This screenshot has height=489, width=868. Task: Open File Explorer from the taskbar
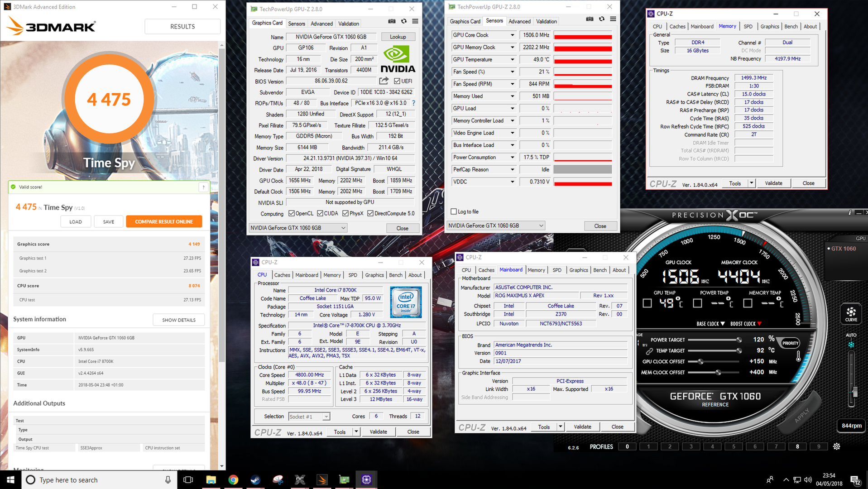[211, 479]
